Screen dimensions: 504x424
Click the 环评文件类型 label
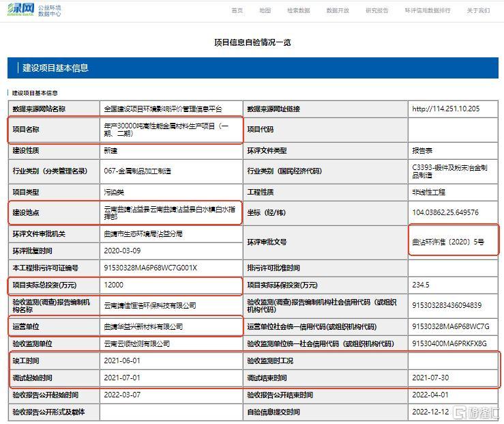pos(267,151)
